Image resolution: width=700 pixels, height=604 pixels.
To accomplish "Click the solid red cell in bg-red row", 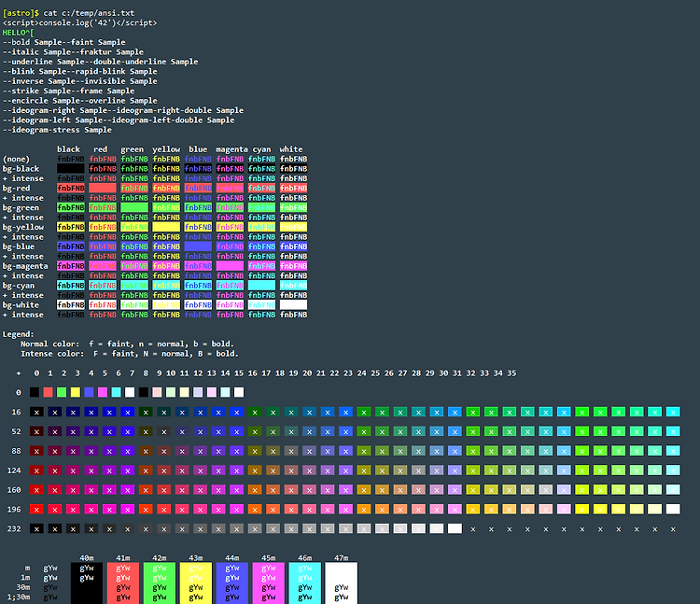I will (x=103, y=188).
